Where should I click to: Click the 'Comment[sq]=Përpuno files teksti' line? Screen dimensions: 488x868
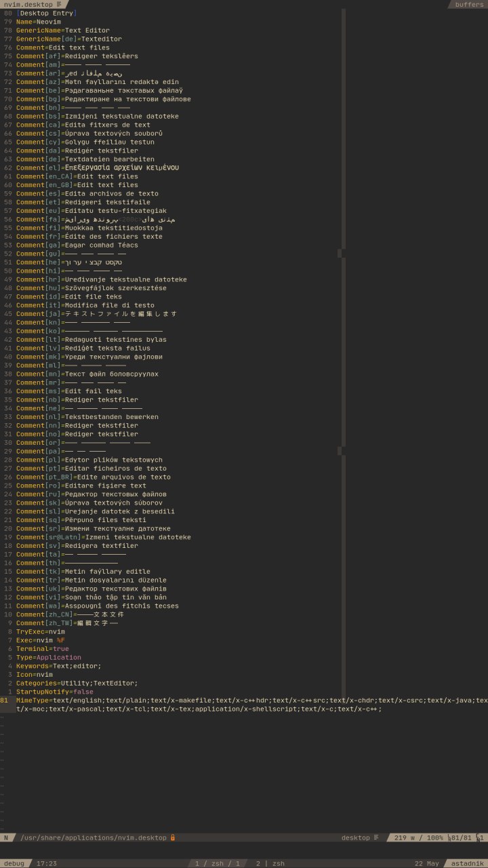tap(81, 520)
